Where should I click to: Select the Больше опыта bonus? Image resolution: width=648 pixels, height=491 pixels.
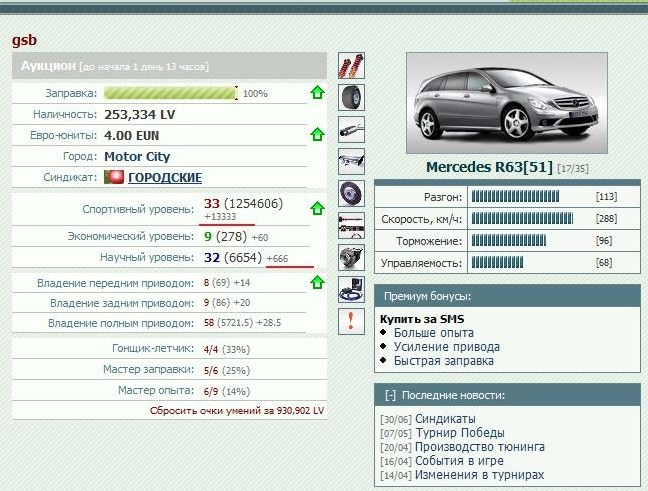[x=434, y=333]
